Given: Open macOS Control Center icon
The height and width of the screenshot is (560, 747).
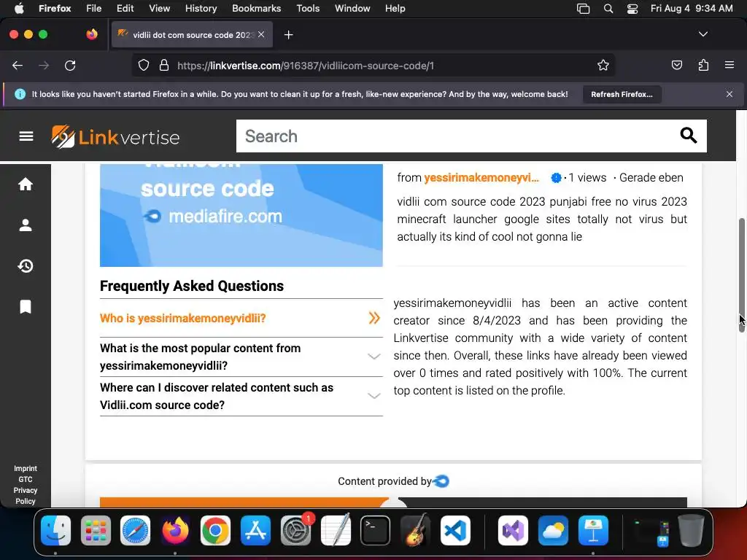Looking at the screenshot, I should point(632,9).
